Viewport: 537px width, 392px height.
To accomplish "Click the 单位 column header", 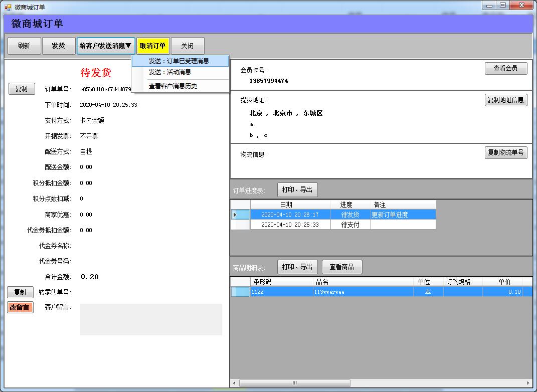I will 428,282.
